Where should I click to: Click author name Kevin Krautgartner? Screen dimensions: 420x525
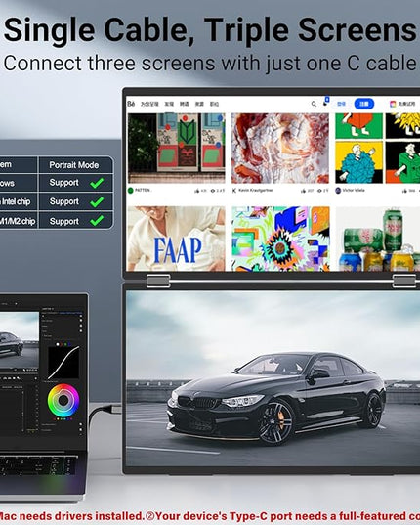pyautogui.click(x=256, y=191)
